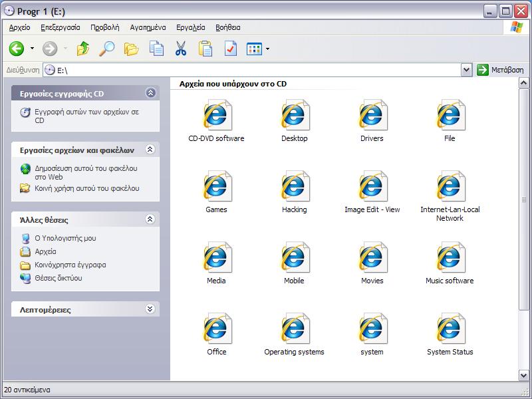The image size is (532, 399).
Task: Select the Music software icon
Action: coord(450,257)
